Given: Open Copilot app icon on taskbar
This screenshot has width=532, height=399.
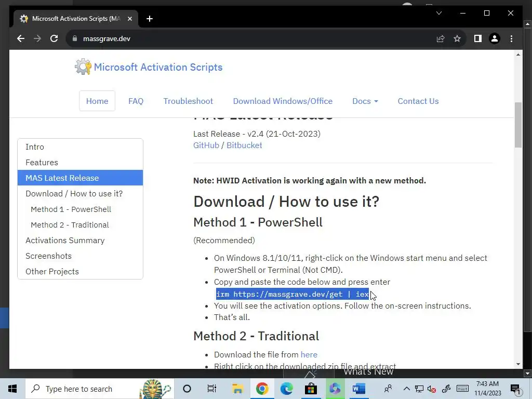Looking at the screenshot, I should [x=335, y=389].
